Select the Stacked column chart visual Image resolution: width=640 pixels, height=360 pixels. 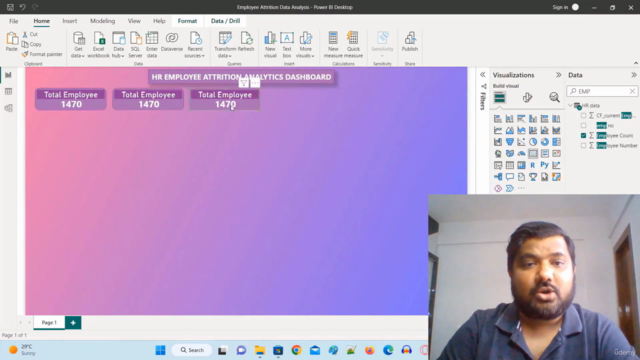(509, 119)
